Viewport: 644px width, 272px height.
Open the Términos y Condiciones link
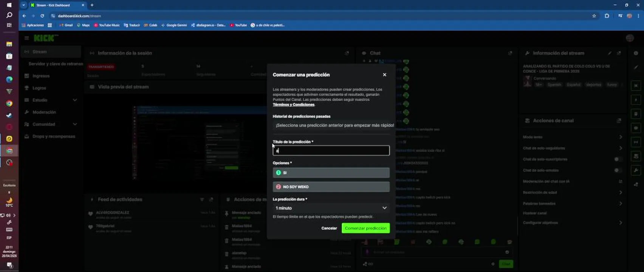pyautogui.click(x=294, y=105)
